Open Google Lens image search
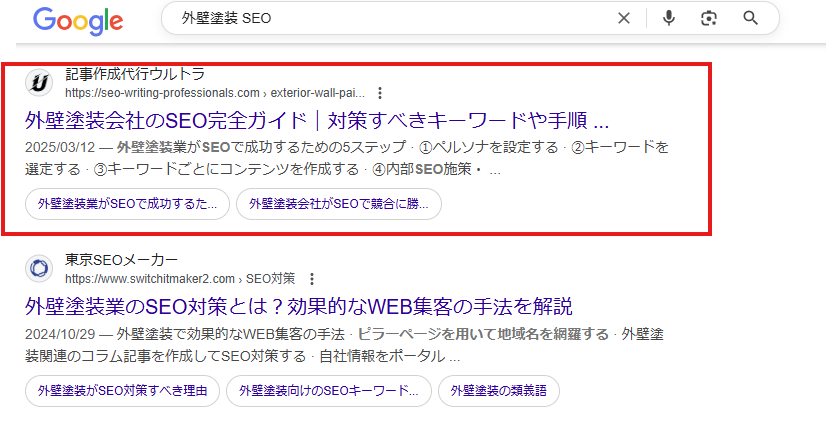Viewport: 826px width, 431px height. point(709,19)
